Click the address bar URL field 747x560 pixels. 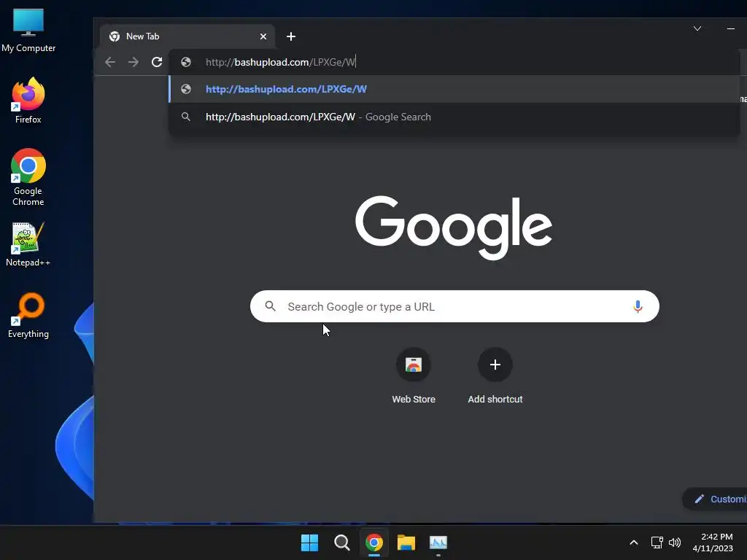pos(454,62)
